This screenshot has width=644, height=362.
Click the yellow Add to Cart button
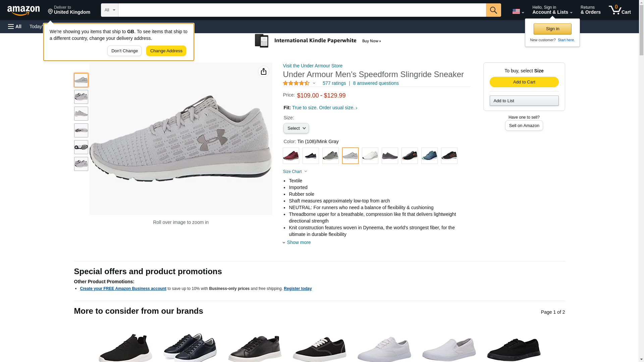click(x=524, y=82)
